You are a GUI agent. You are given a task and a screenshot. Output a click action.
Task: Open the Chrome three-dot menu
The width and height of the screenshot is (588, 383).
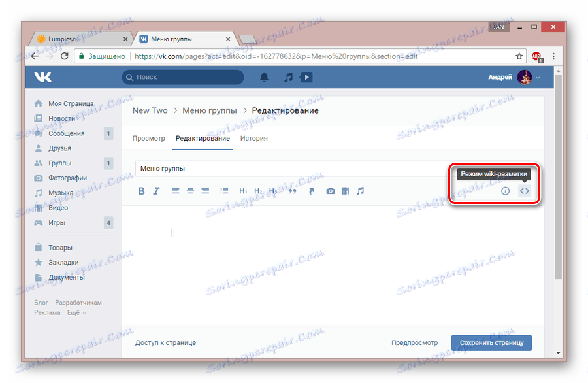(x=553, y=56)
